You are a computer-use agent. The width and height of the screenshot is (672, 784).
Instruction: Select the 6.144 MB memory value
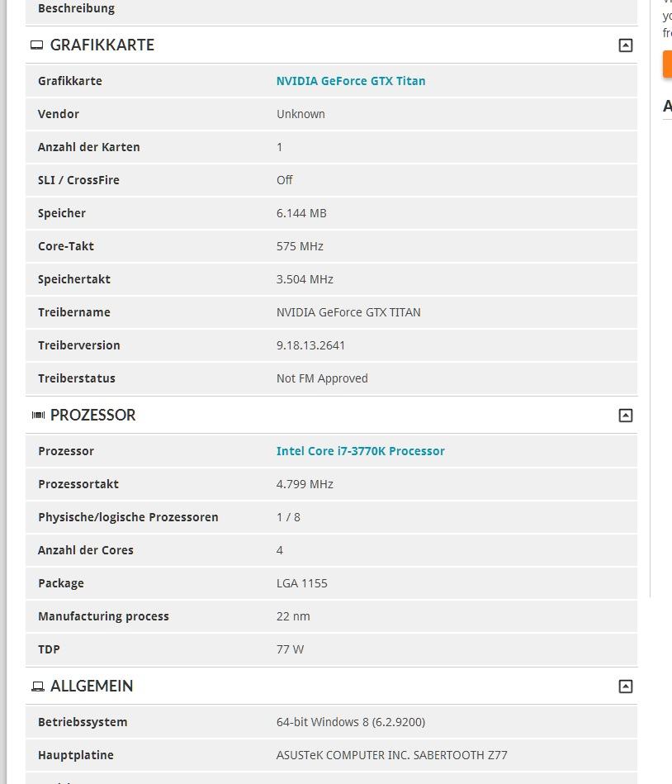tap(301, 213)
